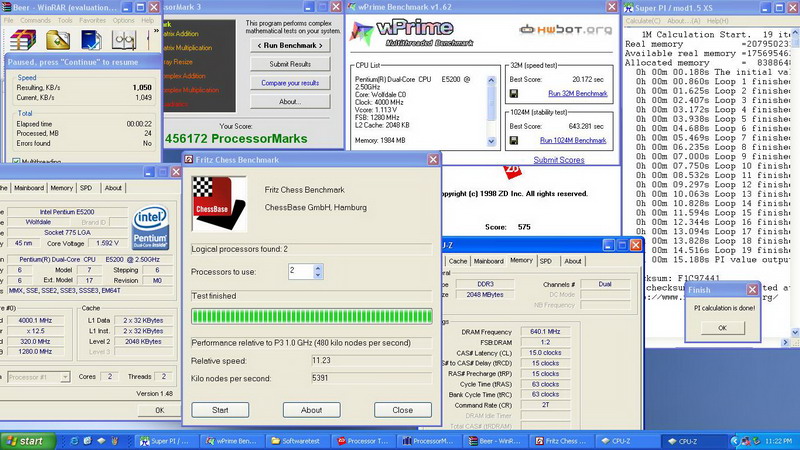Click the hwbot.org logo in wPrime
Image resolution: width=800 pixels, height=450 pixels.
[x=565, y=30]
